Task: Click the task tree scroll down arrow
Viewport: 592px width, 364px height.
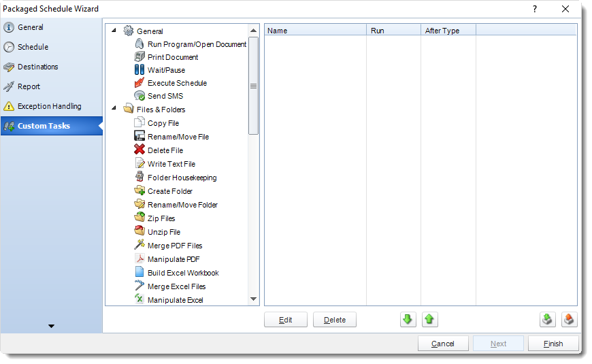Action: (253, 299)
